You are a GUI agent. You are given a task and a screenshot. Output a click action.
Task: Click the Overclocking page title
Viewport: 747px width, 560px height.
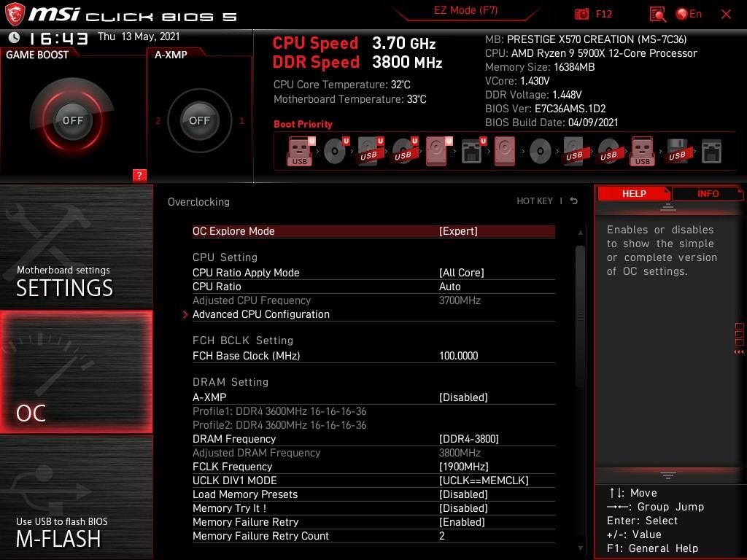pyautogui.click(x=198, y=202)
